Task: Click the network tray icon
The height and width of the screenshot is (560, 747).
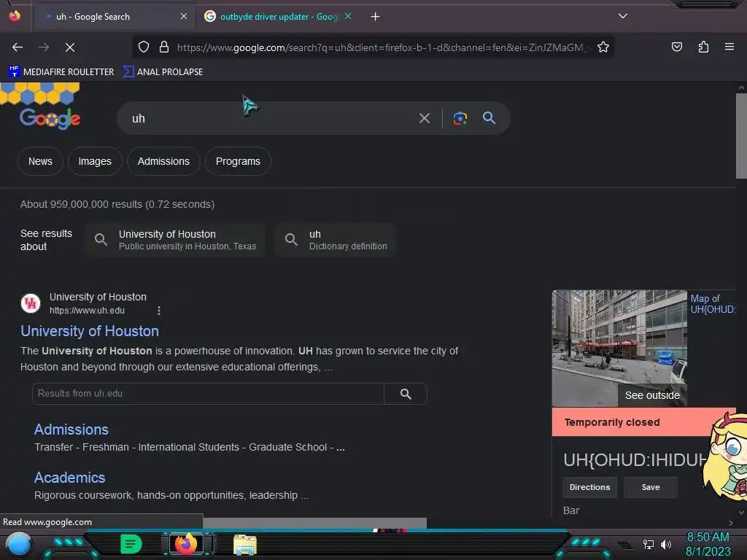Action: tap(649, 544)
